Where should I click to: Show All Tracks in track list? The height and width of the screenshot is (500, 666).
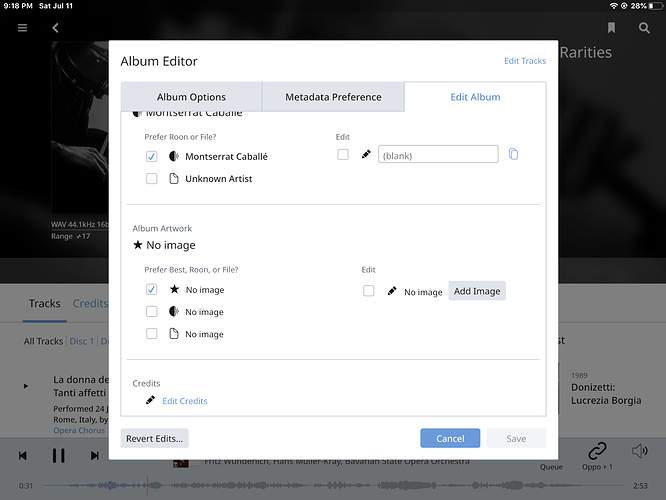click(x=43, y=341)
